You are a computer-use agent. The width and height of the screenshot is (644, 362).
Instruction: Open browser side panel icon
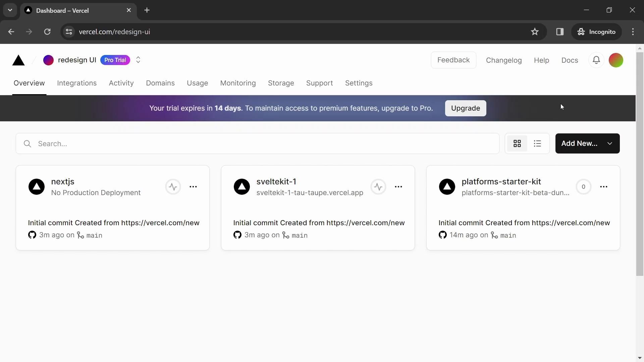point(560,32)
